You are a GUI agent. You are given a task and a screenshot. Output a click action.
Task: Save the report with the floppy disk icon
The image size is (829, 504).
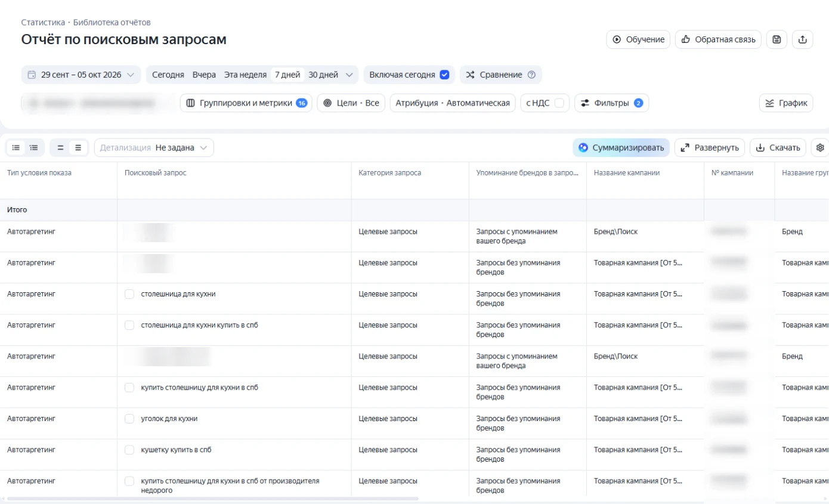point(777,39)
